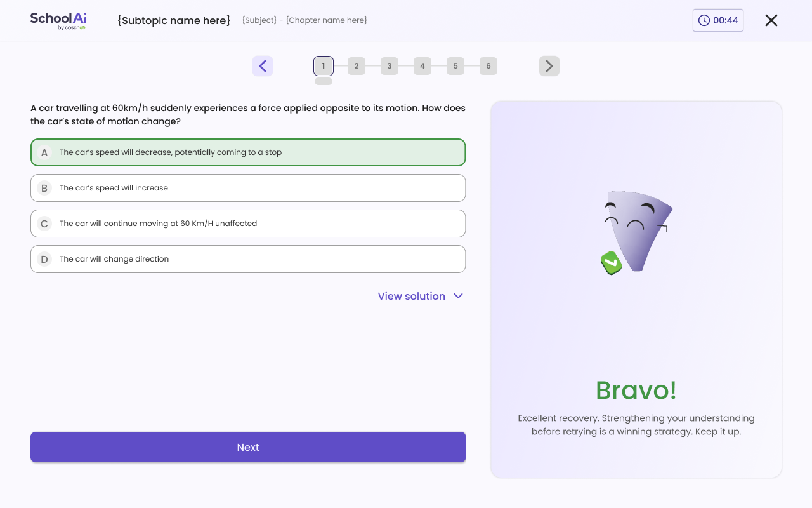Viewport: 812px width, 508px height.
Task: Jump to question 6 in the stepper
Action: click(x=488, y=66)
